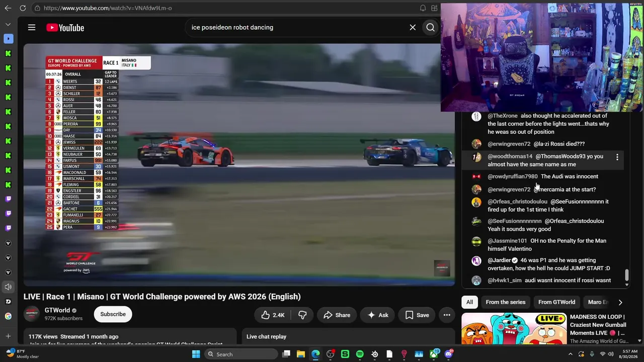Go to the YouTube home logo

point(65,28)
